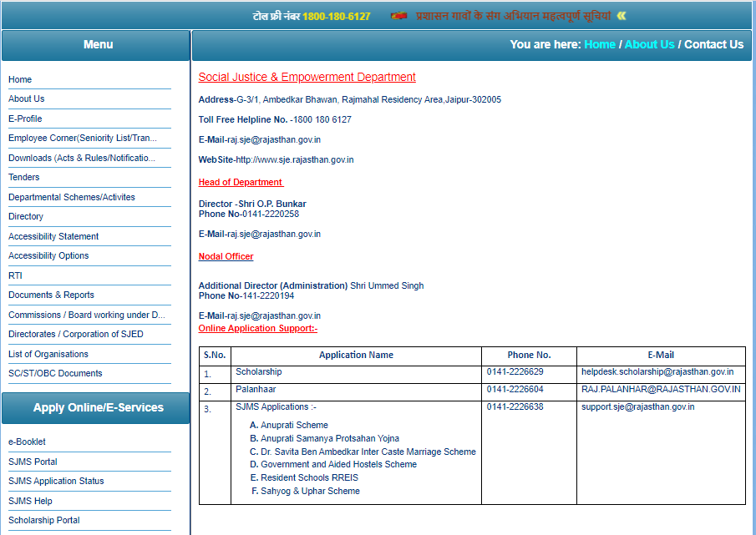Select Accessibility Options in menu
This screenshot has width=756, height=535.
click(48, 255)
